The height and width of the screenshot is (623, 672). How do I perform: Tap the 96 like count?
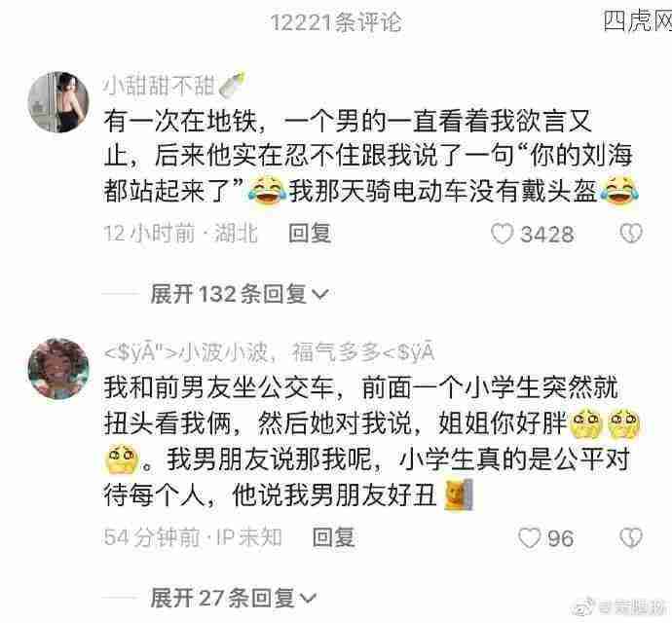[561, 539]
